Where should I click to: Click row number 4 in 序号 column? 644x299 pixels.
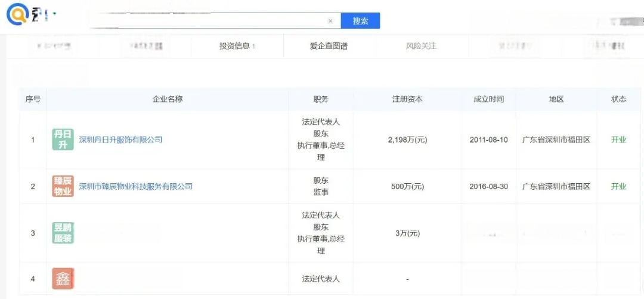click(x=33, y=279)
